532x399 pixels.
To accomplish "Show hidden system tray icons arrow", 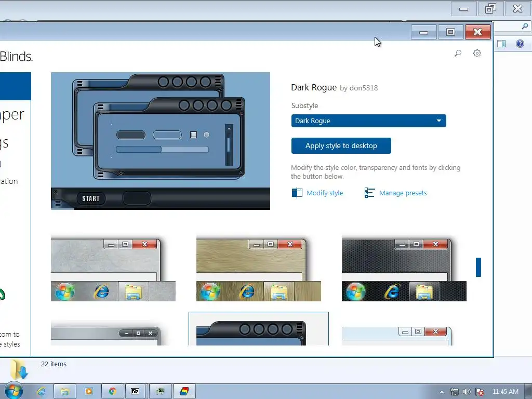I will click(x=442, y=392).
